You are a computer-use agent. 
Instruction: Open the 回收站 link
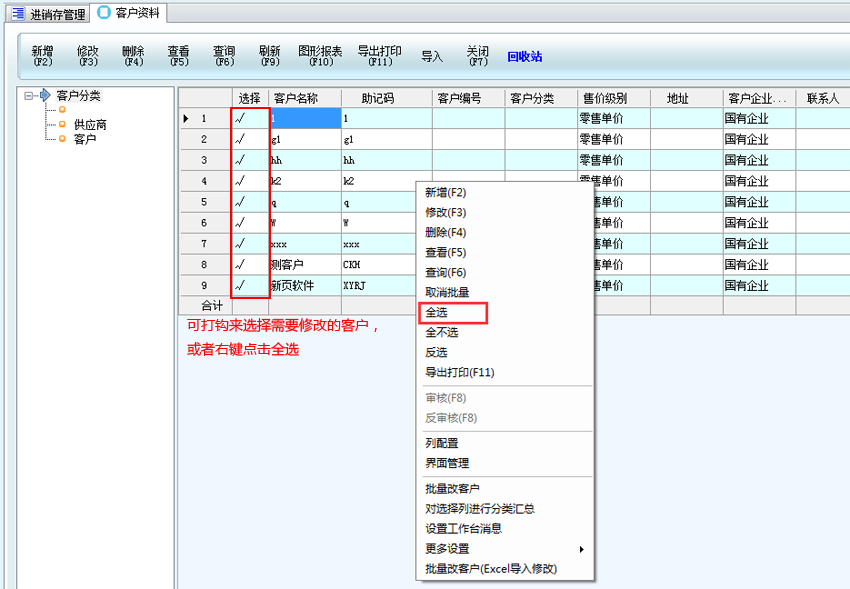pyautogui.click(x=524, y=57)
